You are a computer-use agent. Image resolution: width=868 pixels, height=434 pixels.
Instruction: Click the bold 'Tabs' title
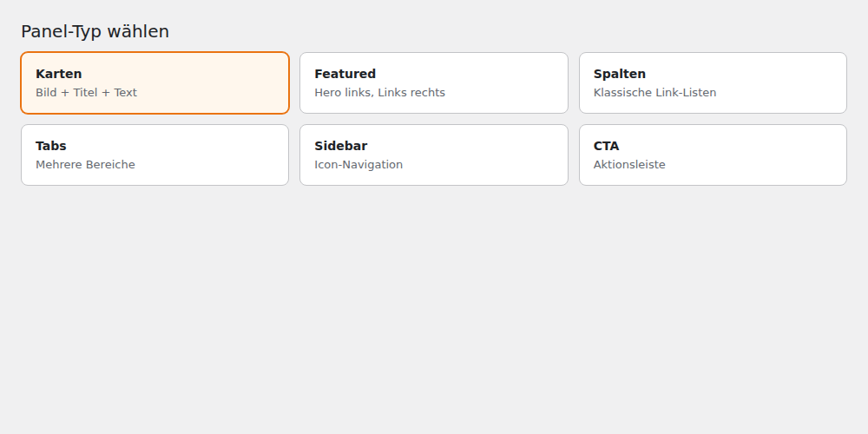(x=51, y=146)
